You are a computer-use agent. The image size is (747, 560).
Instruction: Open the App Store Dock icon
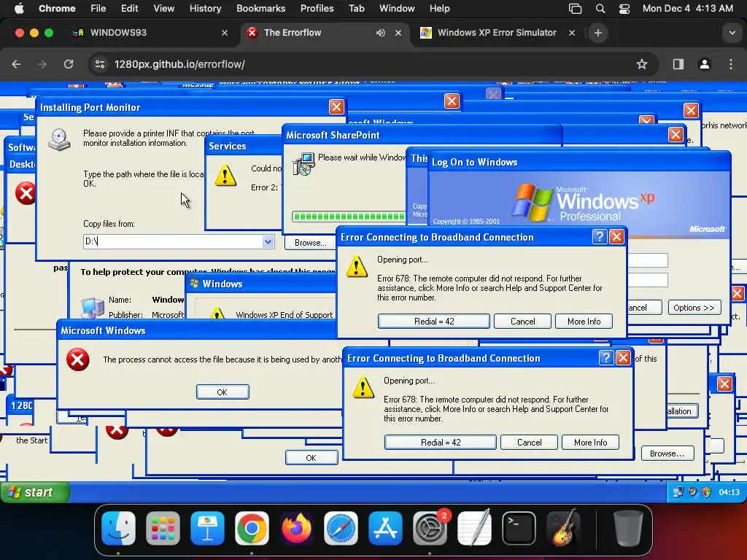click(x=385, y=528)
